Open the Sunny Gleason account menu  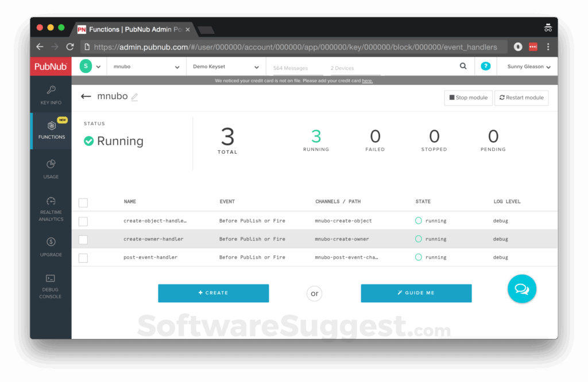(527, 66)
